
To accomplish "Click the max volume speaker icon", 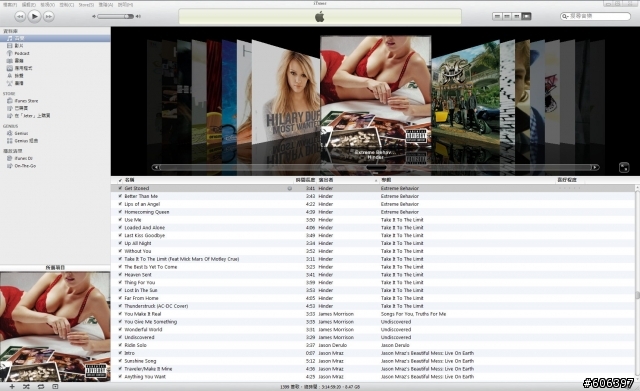I will [x=138, y=16].
